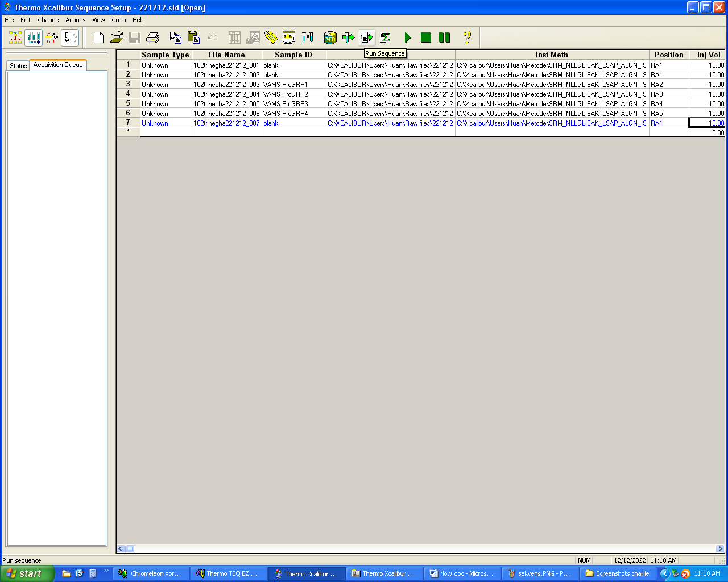This screenshot has width=728, height=582.
Task: Click the green arrow cross toolbar icon
Action: point(349,38)
